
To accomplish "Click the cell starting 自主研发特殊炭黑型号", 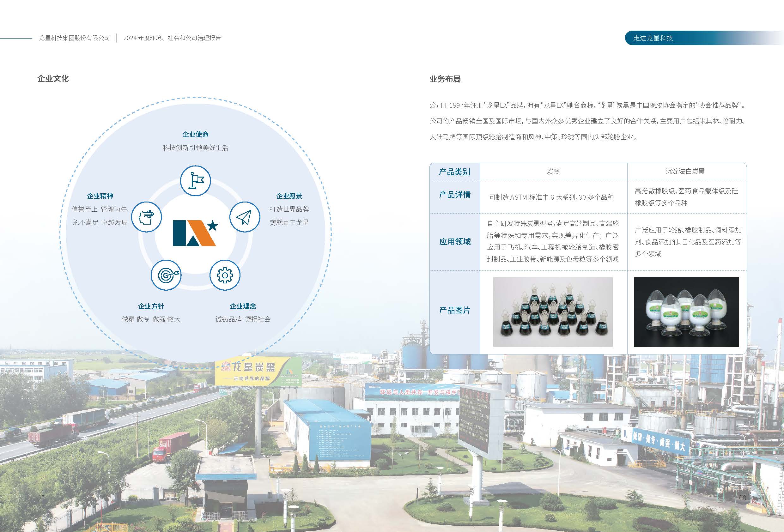I will 553,242.
